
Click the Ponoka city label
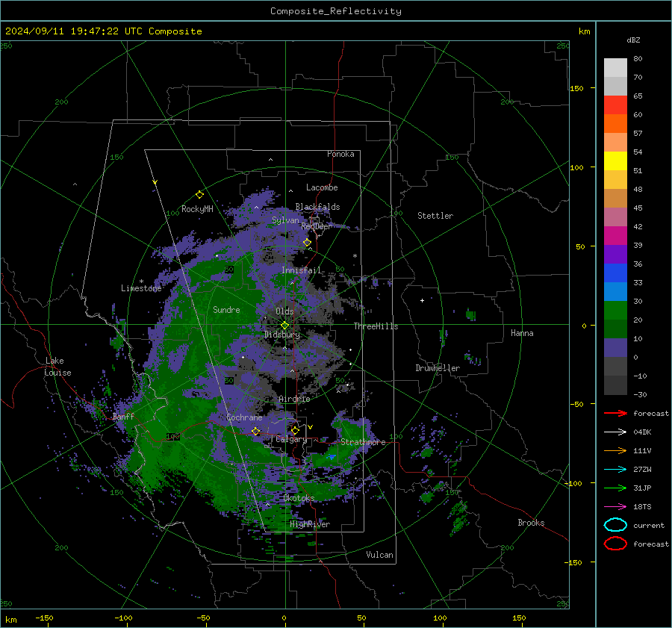[340, 154]
